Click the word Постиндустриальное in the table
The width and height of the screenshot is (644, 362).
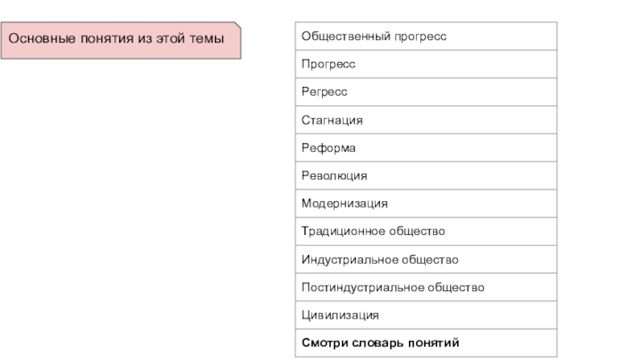click(x=362, y=287)
